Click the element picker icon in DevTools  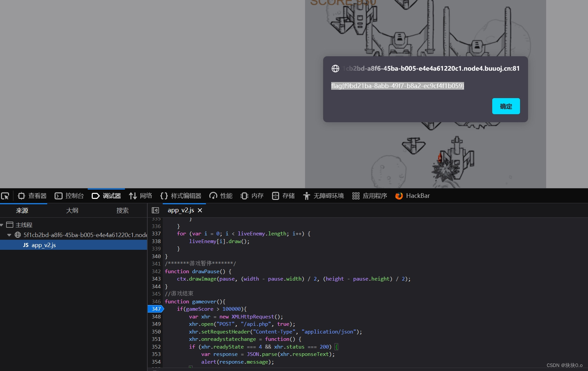(5, 196)
